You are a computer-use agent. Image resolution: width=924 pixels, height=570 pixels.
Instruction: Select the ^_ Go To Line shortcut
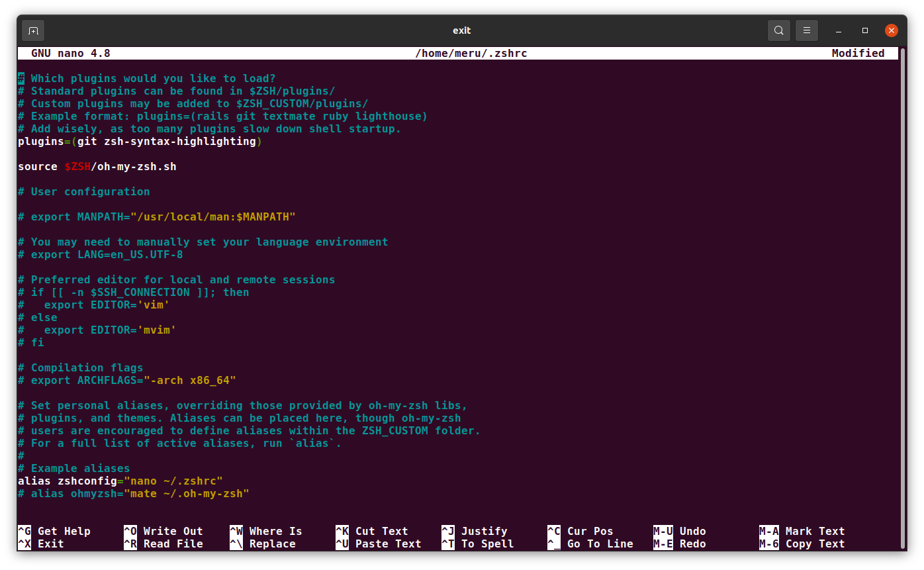[x=590, y=544]
